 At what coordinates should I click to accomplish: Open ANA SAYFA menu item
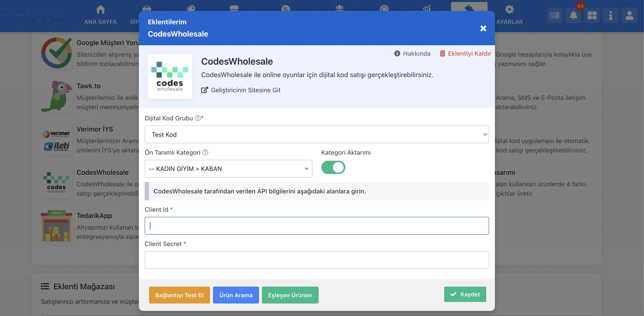[100, 15]
